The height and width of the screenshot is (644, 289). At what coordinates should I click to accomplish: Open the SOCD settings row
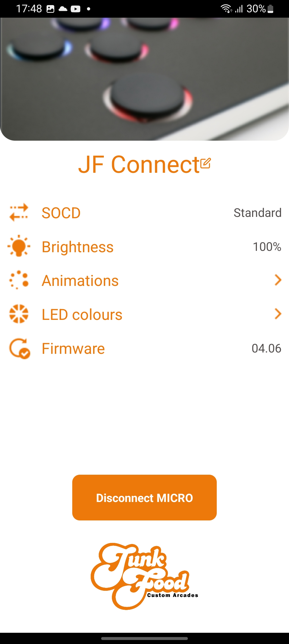click(x=144, y=213)
